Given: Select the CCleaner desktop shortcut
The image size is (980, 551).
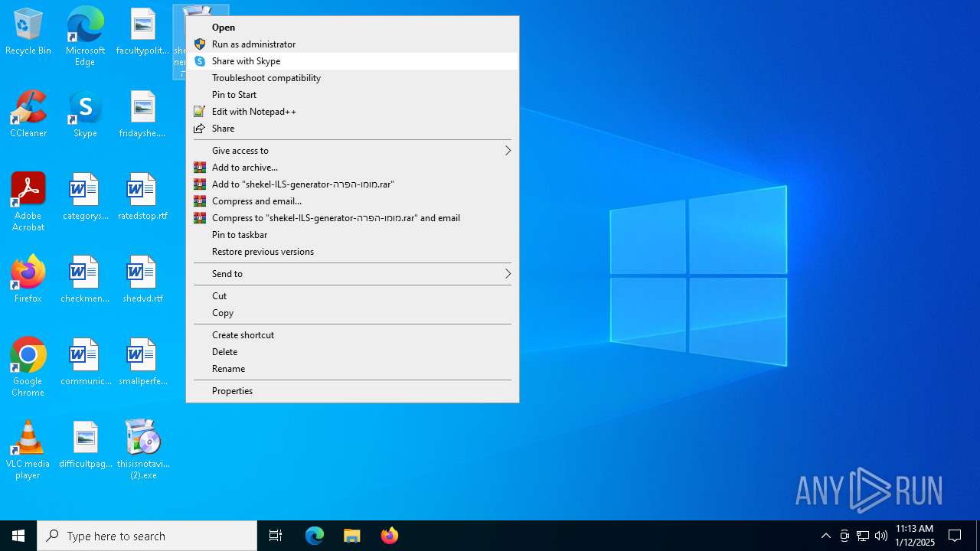Looking at the screenshot, I should point(28,115).
